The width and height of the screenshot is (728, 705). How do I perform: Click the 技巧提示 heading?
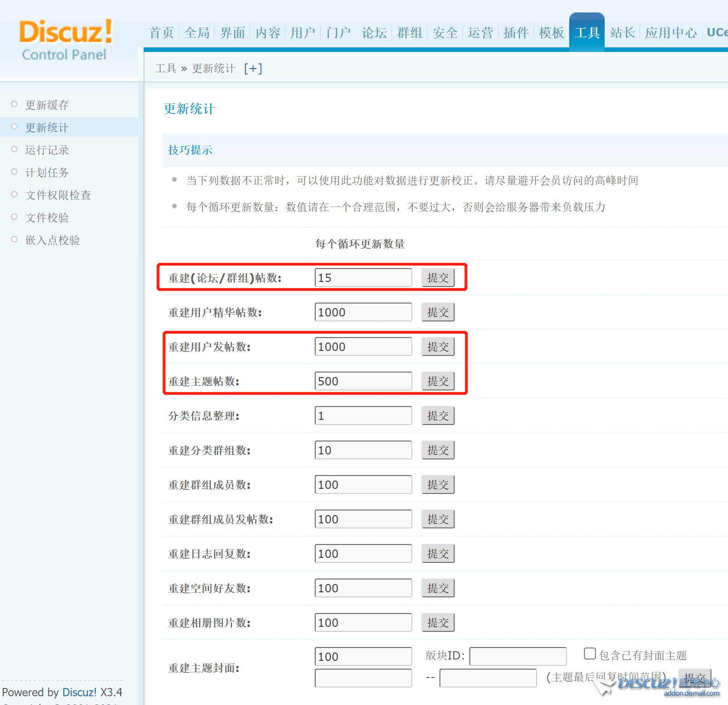(x=190, y=150)
